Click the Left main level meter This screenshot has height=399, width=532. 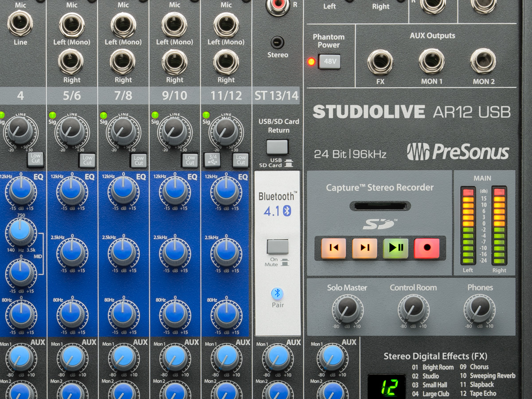(x=468, y=226)
